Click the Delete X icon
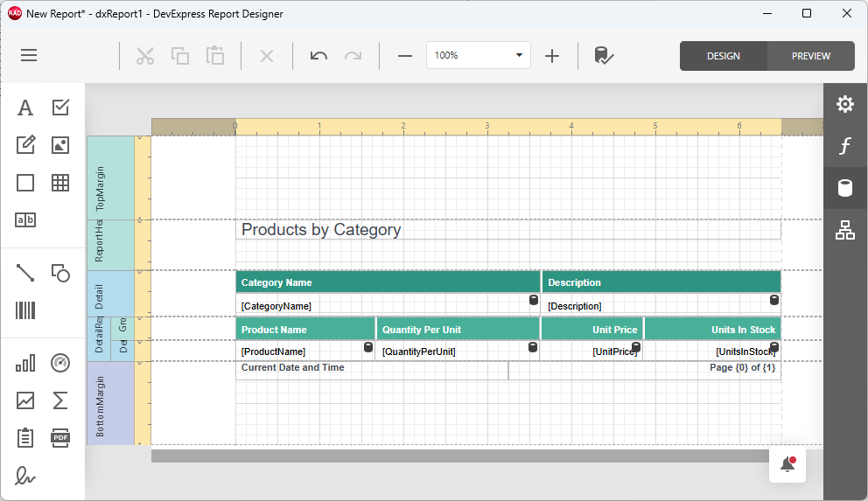The height and width of the screenshot is (501, 868). pos(267,56)
